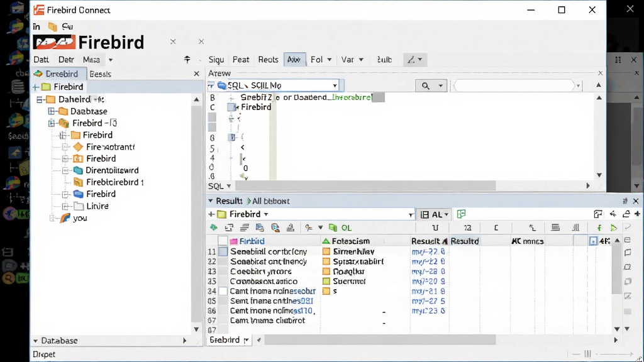Click the green grid icon beside AL
Image resolution: width=644 pixels, height=362 pixels.
pos(461,214)
